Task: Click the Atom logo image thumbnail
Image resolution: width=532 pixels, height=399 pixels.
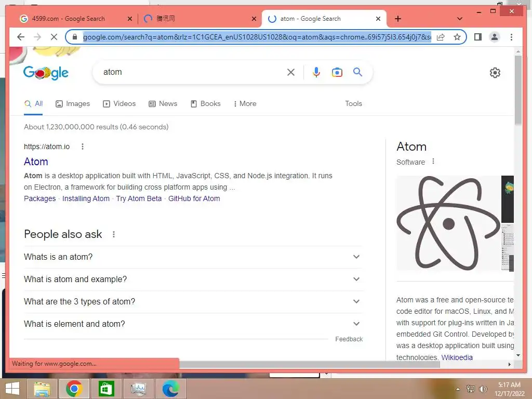Action: tap(448, 223)
